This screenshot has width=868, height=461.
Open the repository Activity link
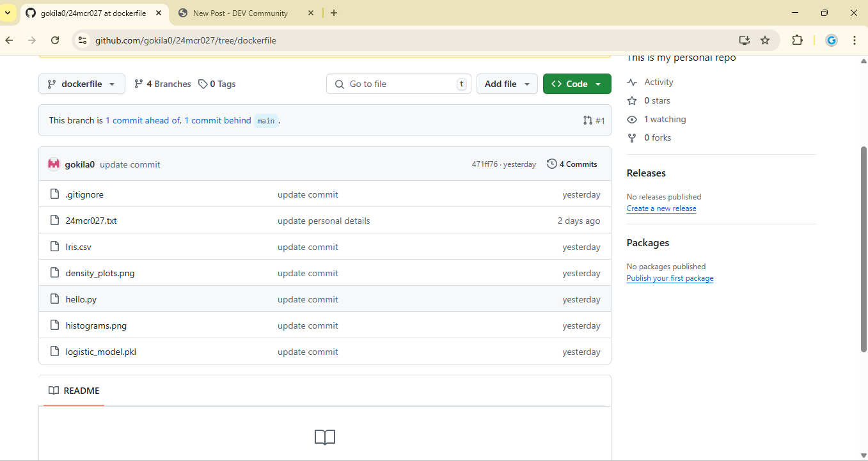(x=651, y=82)
